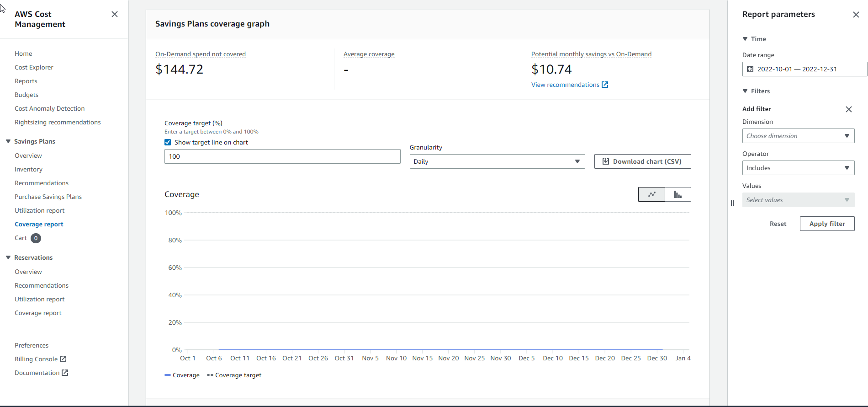Screen dimensions: 868x407
Task: Collapse the Savings Plans navigation group
Action: click(x=8, y=141)
